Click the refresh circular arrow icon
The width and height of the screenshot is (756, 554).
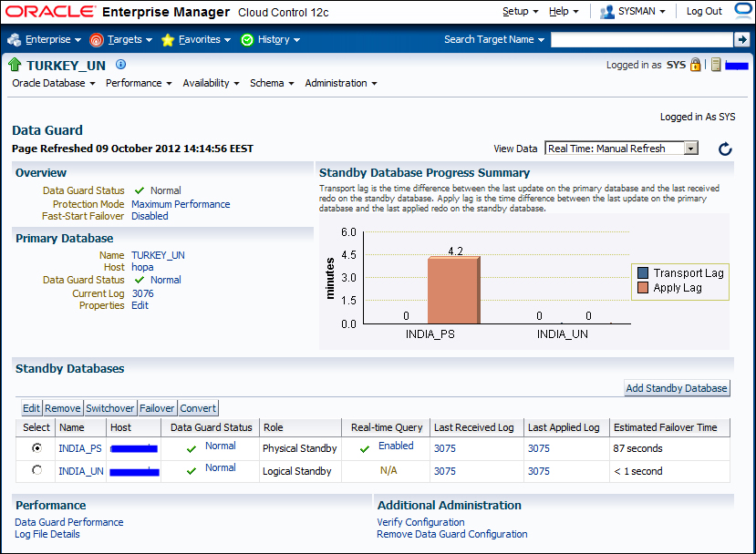(x=725, y=149)
